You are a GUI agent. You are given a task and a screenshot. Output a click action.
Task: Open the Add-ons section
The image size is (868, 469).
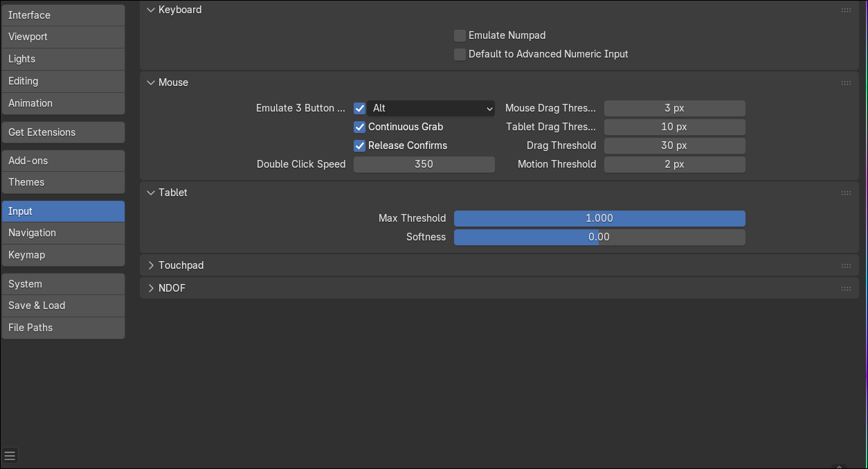[63, 161]
